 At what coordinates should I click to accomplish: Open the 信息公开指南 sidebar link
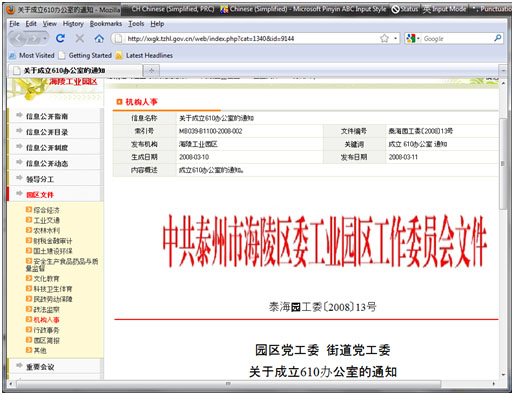[47, 116]
